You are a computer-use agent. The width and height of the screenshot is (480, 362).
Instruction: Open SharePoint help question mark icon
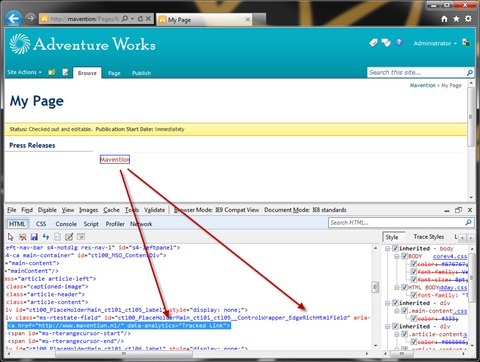click(x=399, y=43)
